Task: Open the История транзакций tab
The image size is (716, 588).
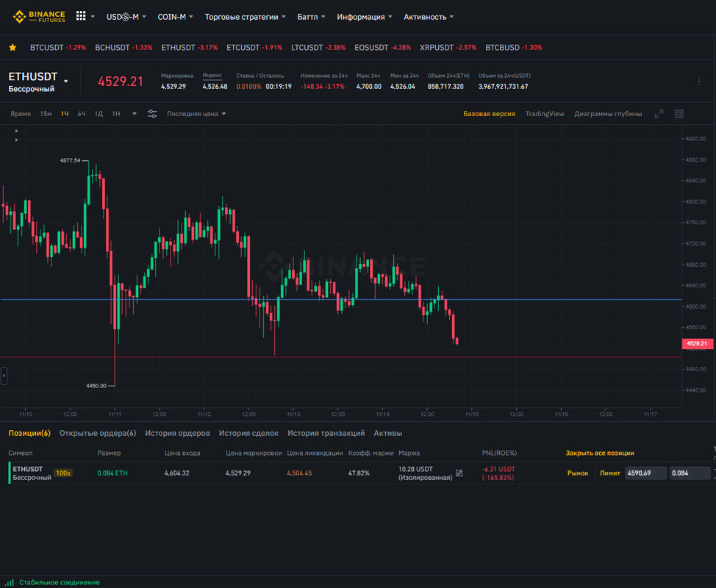Action: tap(326, 433)
